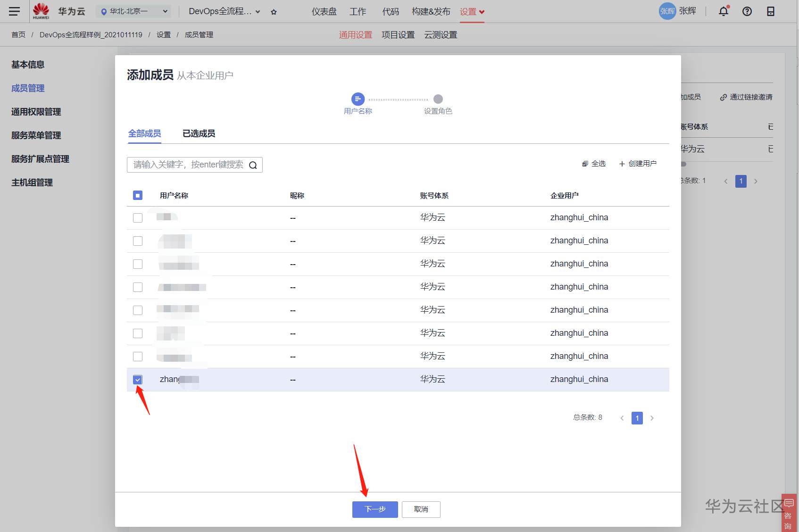Click the mobile device icon in header

pos(771,11)
